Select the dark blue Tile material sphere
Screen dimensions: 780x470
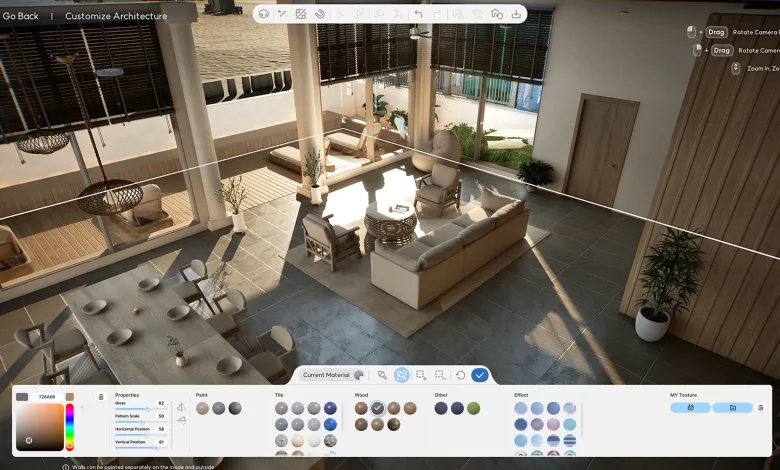click(330, 408)
